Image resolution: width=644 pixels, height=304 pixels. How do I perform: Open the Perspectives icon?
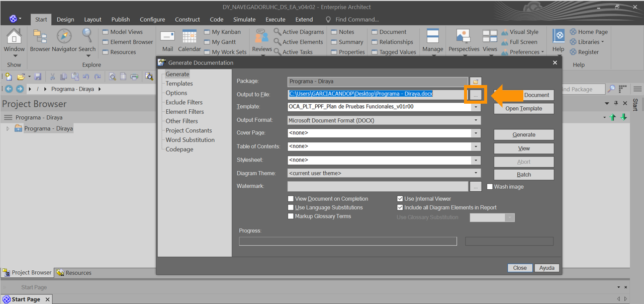463,36
